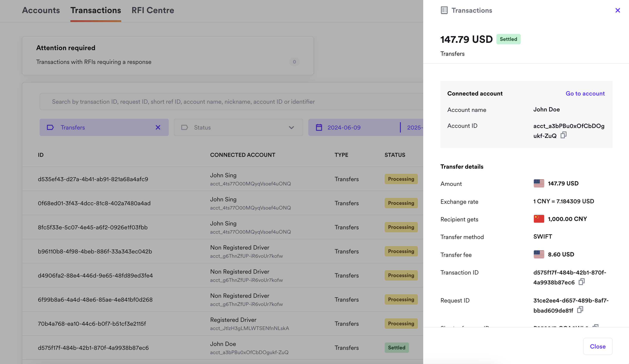Expand Status dropdown using chevron arrow
629x364 pixels.
[x=291, y=128]
